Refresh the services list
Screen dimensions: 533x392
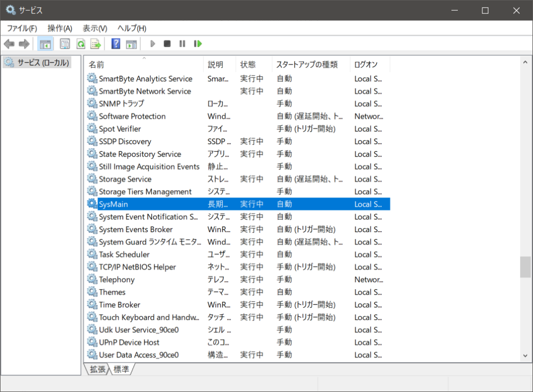pyautogui.click(x=80, y=43)
